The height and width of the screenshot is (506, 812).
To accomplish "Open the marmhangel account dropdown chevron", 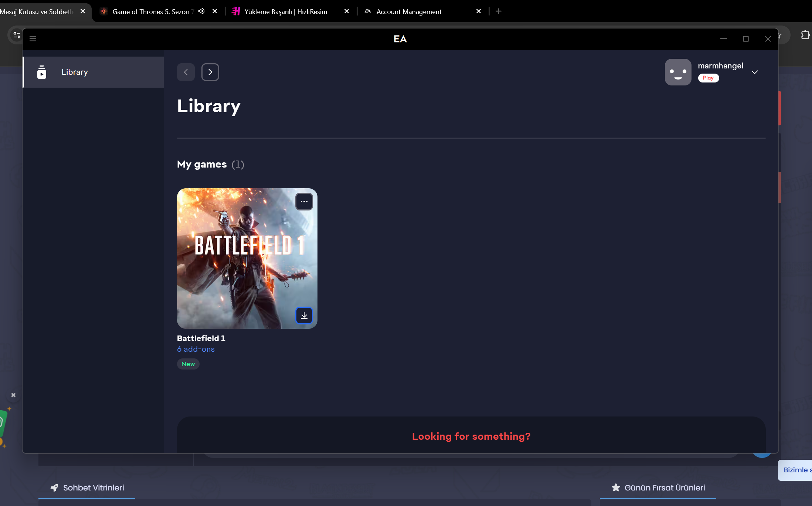I will pos(755,72).
